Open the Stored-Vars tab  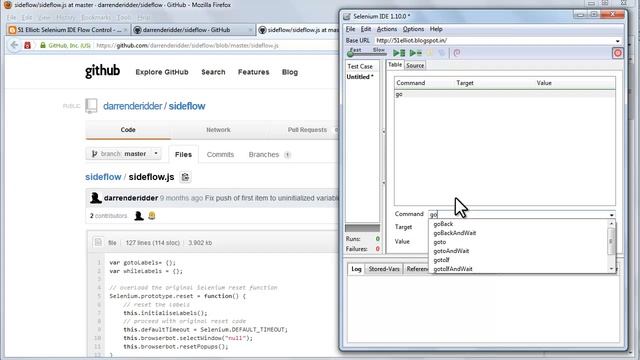pos(384,269)
